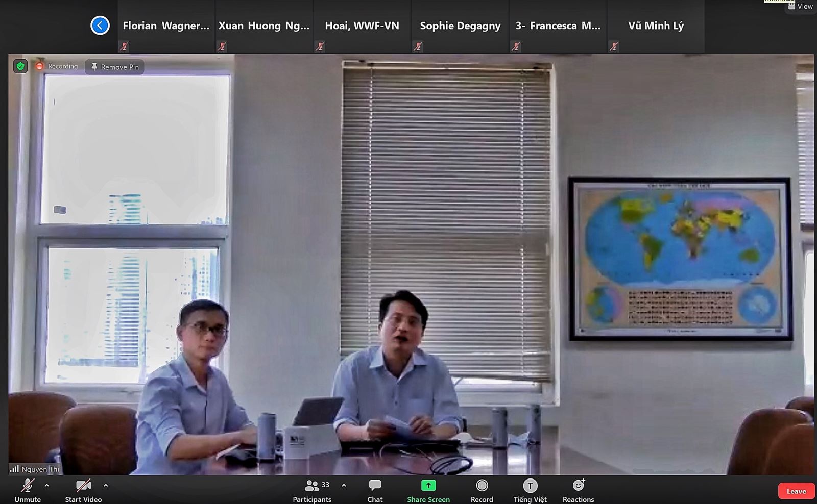Click the connection signal bars icon
Image resolution: width=817 pixels, height=504 pixels.
click(x=14, y=469)
